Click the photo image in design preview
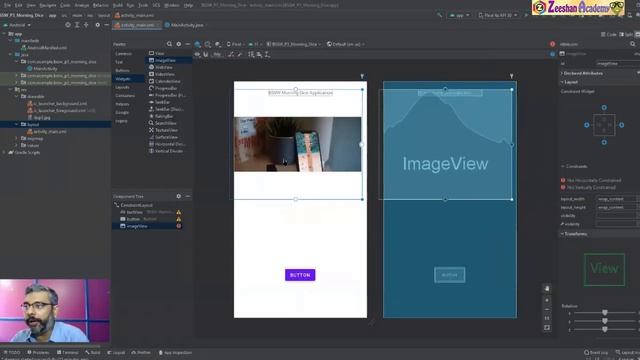Screen dimensions: 640x360 coord(298,144)
